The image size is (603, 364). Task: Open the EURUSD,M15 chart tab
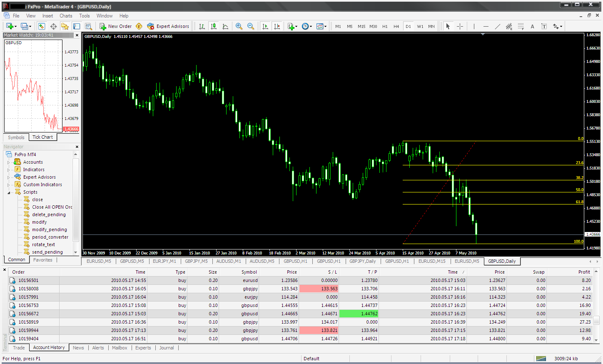[x=432, y=261]
